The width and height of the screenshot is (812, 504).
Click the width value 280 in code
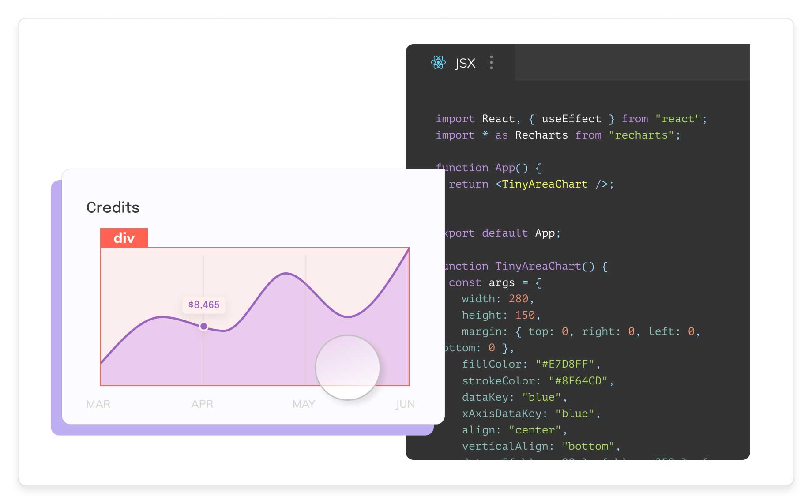(518, 299)
